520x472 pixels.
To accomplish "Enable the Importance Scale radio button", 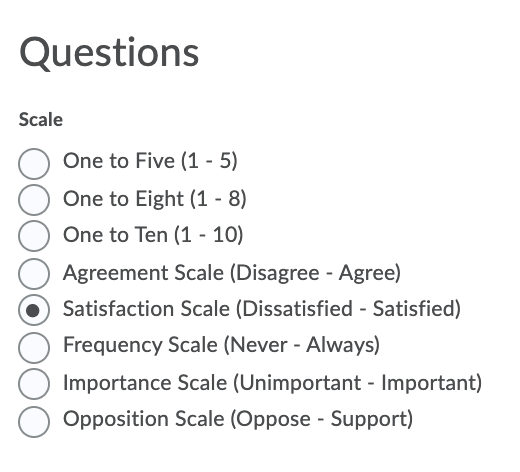I will click(x=34, y=384).
